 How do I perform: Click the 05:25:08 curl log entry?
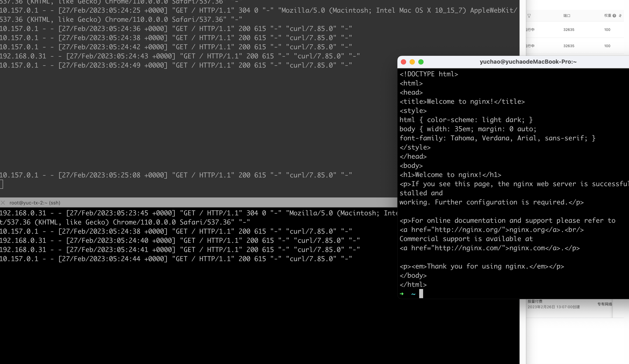tap(176, 175)
